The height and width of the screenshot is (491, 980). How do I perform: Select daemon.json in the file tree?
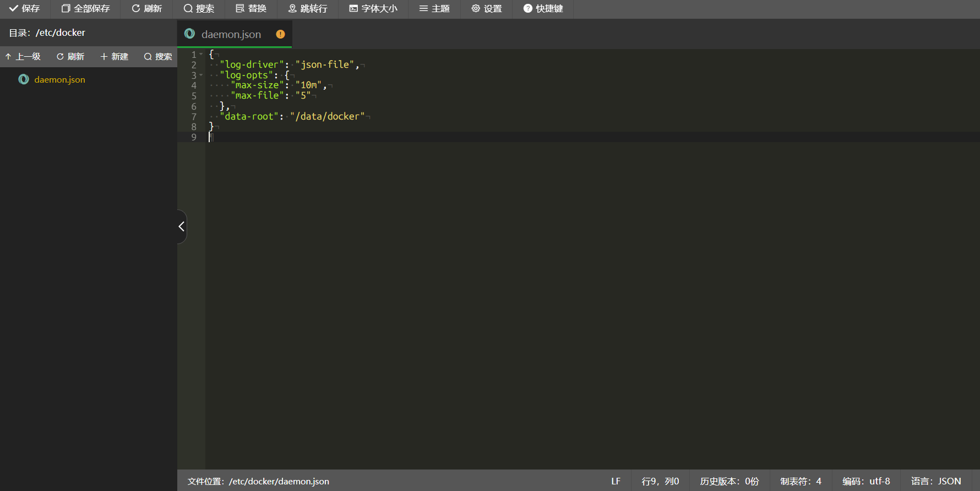coord(59,80)
